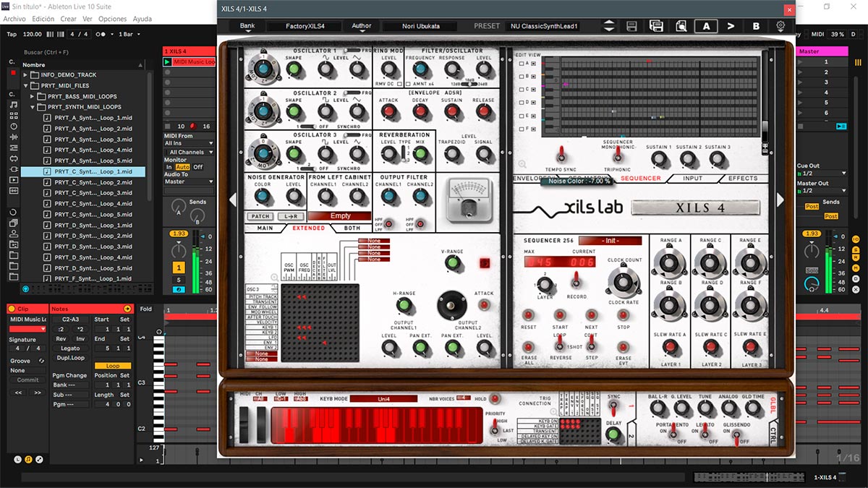Open the XILS 4 settings gear

pyautogui.click(x=780, y=26)
